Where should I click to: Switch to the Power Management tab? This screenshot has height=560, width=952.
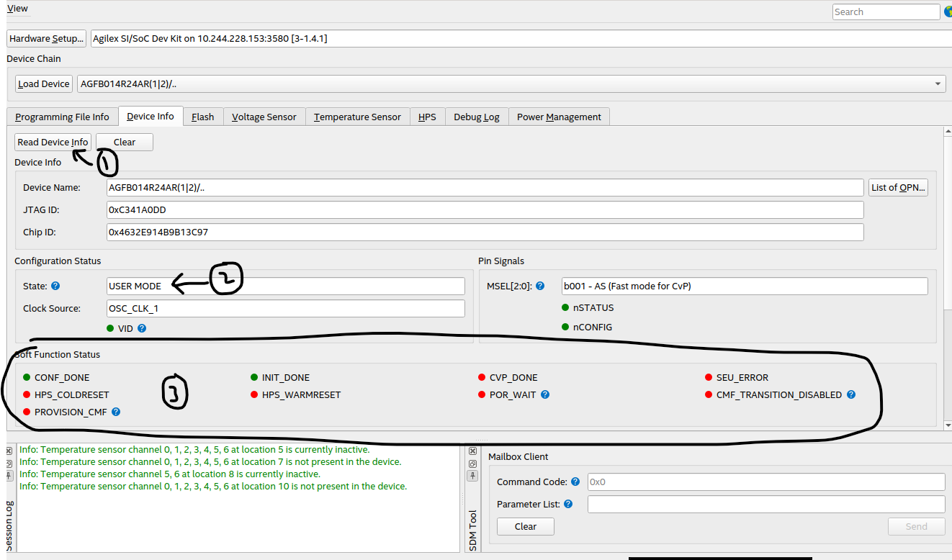pyautogui.click(x=559, y=117)
